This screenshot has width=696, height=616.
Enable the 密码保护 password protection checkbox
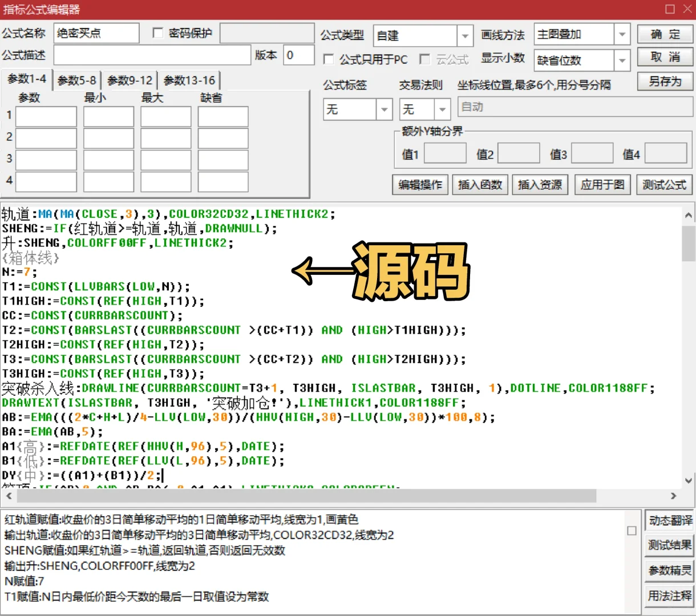tap(157, 33)
